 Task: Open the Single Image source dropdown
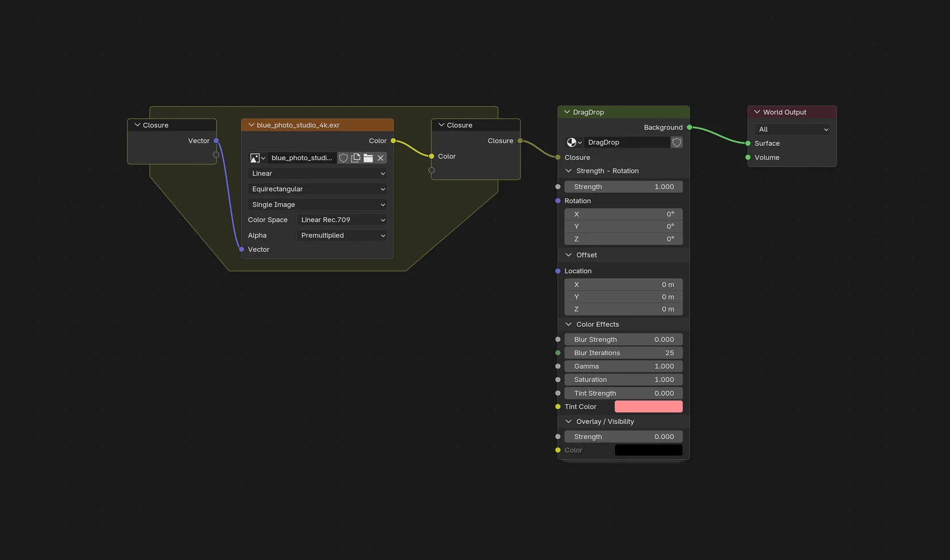pos(317,204)
